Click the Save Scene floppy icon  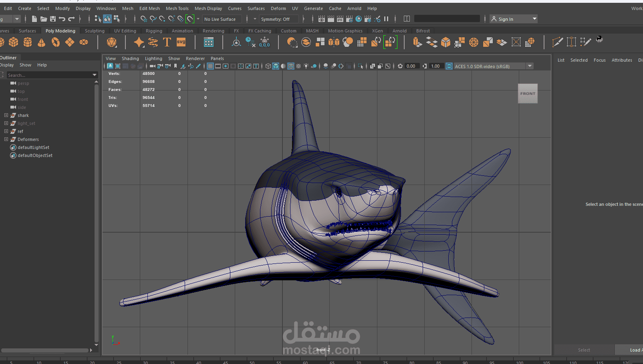pyautogui.click(x=53, y=19)
